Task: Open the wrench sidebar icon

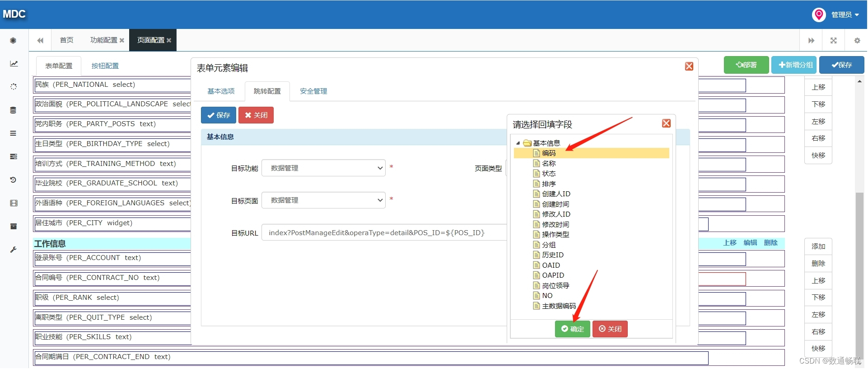Action: 14,250
